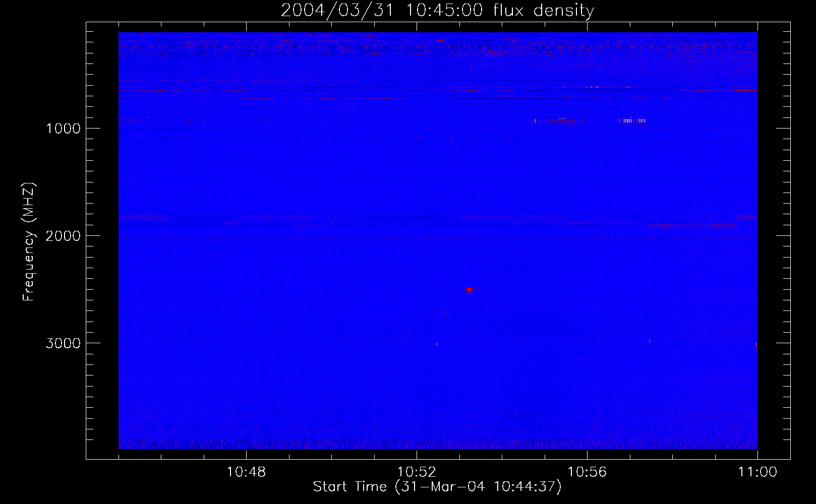Click the 2000 frequency tick label

pyautogui.click(x=63, y=236)
